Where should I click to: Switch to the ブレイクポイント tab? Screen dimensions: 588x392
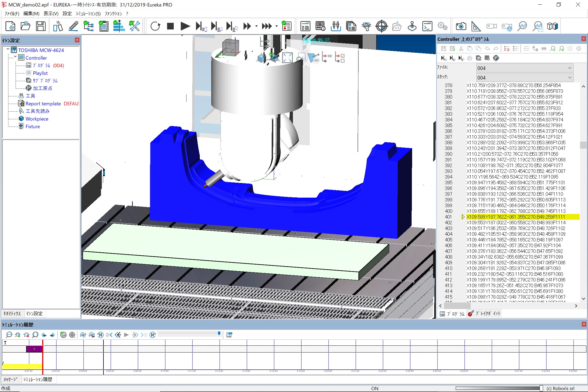pyautogui.click(x=485, y=314)
